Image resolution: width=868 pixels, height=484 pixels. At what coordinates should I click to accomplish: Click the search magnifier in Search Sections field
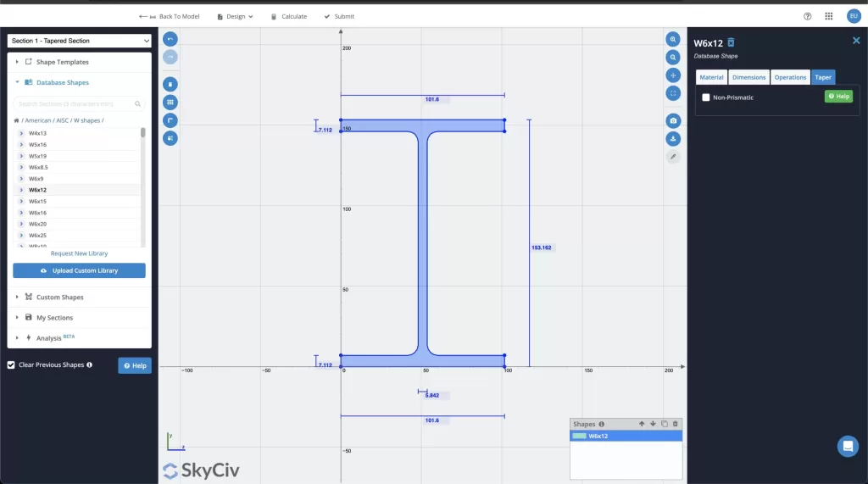point(137,103)
